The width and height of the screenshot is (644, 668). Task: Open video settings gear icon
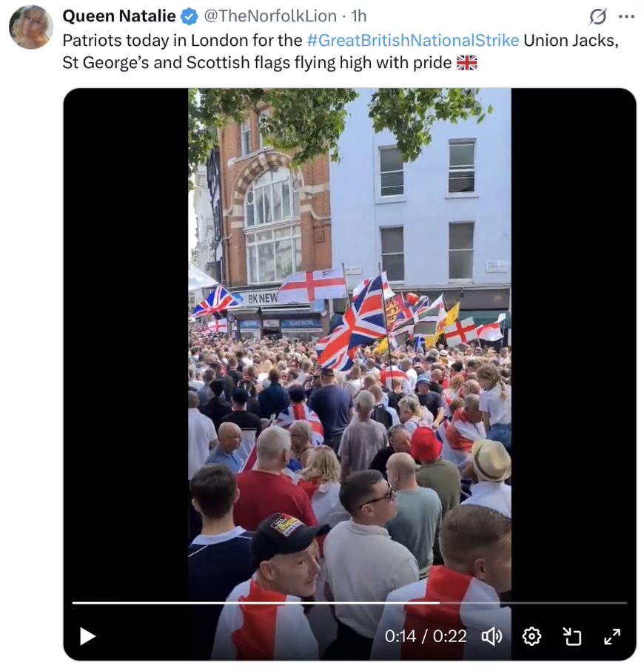tap(531, 636)
